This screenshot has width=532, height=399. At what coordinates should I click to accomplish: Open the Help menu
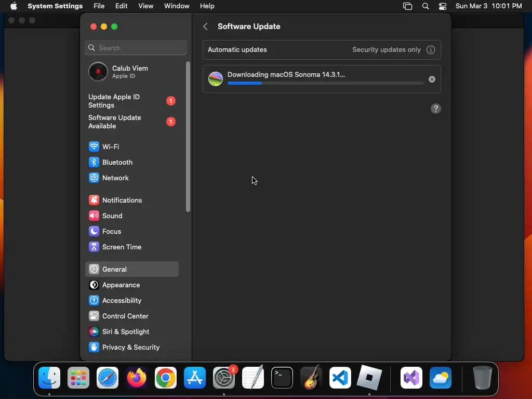(207, 6)
